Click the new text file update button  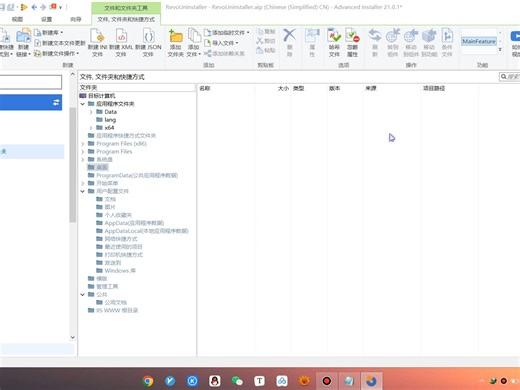point(60,43)
